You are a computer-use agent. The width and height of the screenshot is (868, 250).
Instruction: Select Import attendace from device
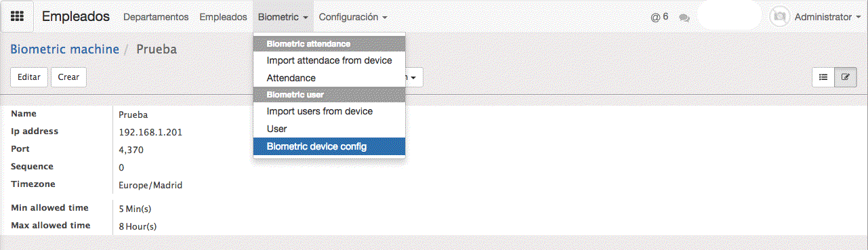329,60
